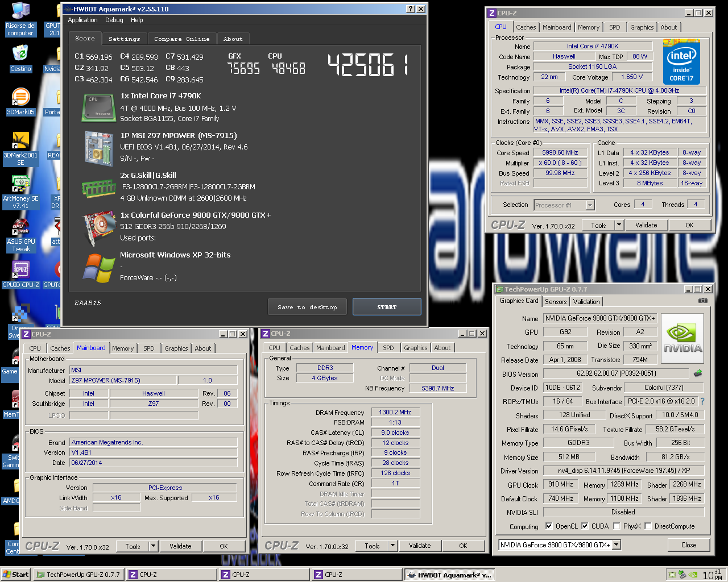The height and width of the screenshot is (582, 728).
Task: Expand the Processor #1 selection dropdown
Action: tap(590, 205)
